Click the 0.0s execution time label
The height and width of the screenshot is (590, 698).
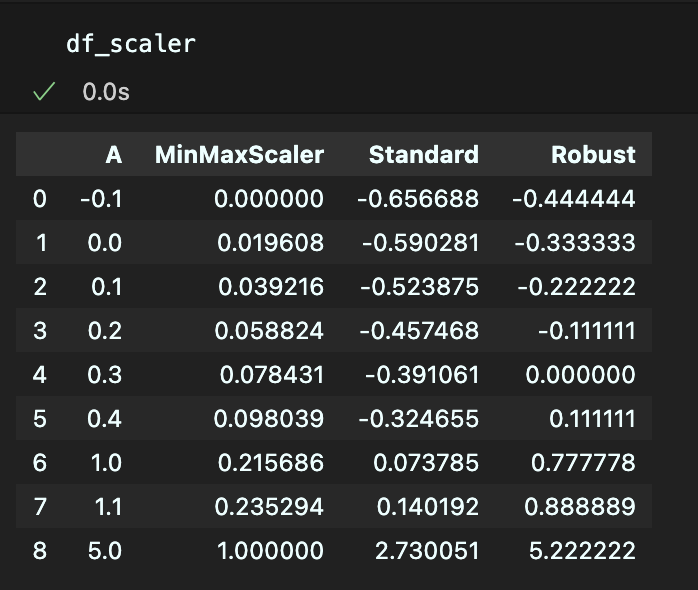[106, 92]
